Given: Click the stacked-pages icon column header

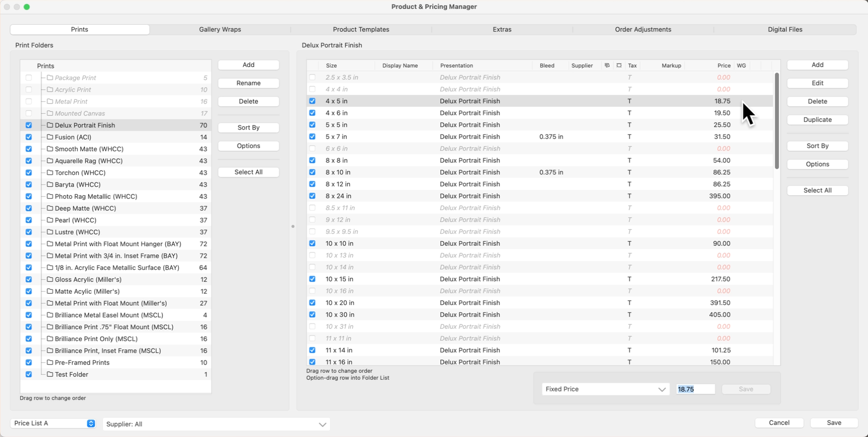Looking at the screenshot, I should click(x=607, y=65).
